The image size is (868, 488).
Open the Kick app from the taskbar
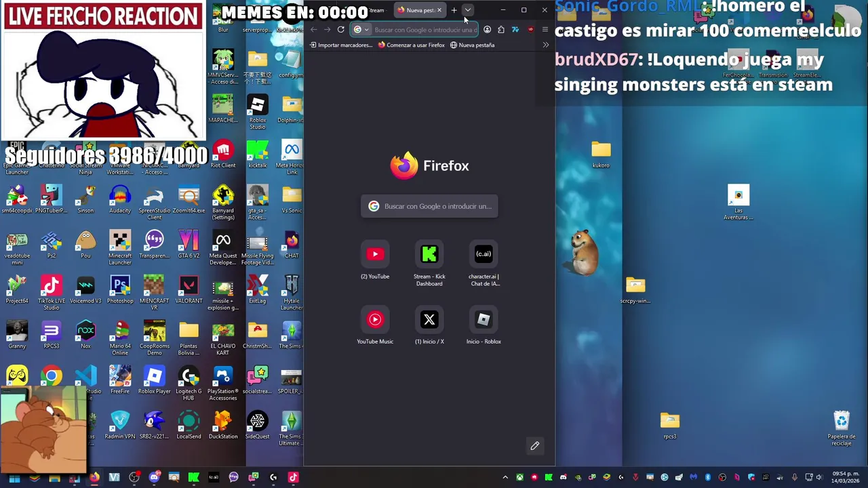coord(193,477)
